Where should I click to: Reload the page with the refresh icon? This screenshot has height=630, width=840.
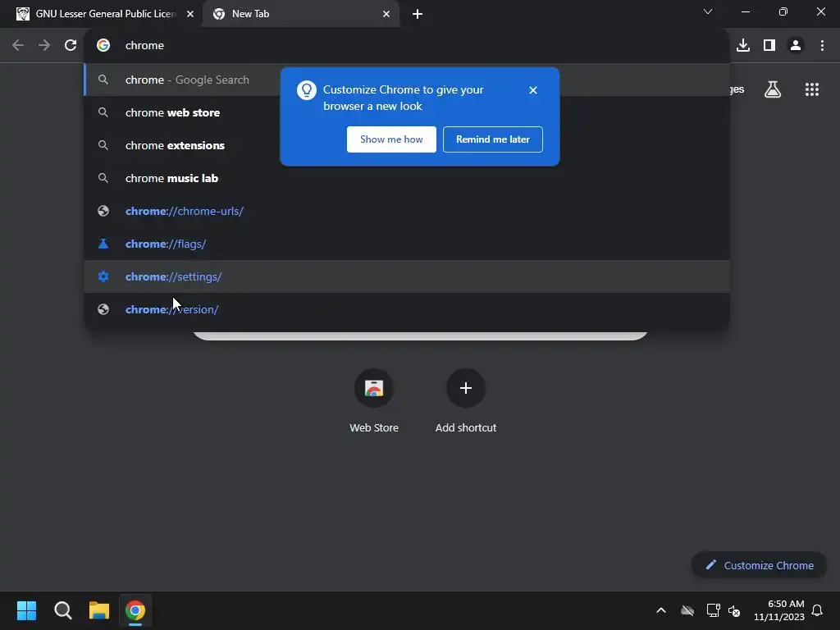point(71,46)
